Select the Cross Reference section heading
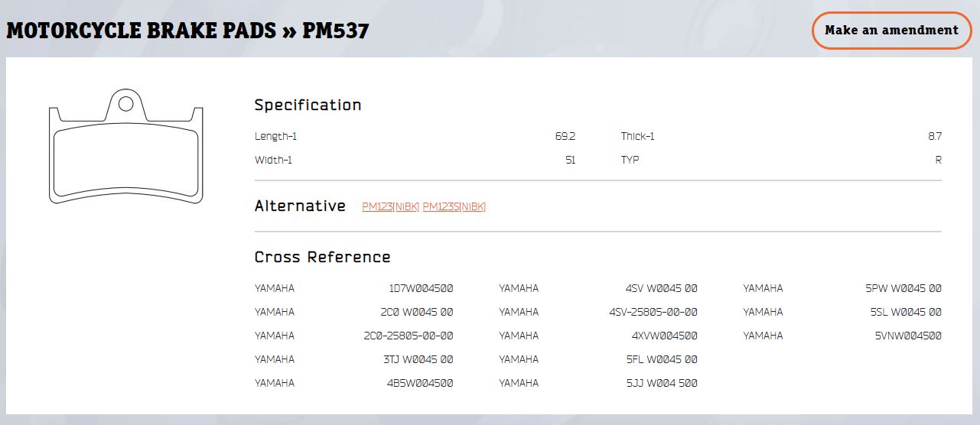 pyautogui.click(x=322, y=258)
